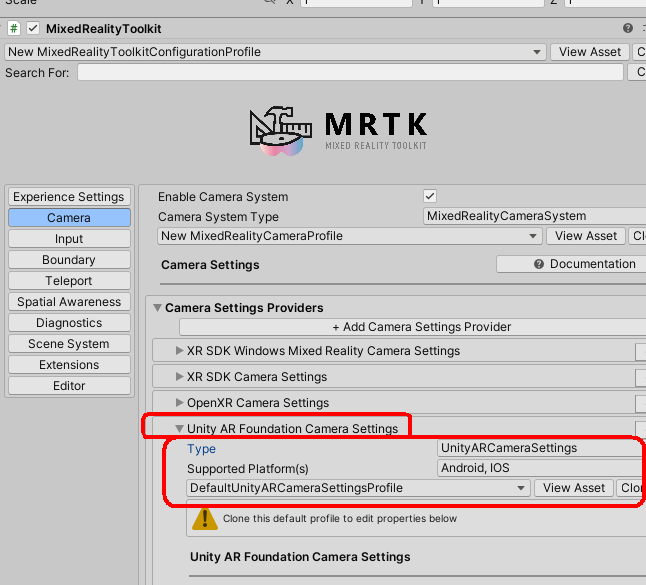Click the bold Unity AR Foundation Camera Settings heading
Viewport: 646px width, 585px height.
coord(300,557)
